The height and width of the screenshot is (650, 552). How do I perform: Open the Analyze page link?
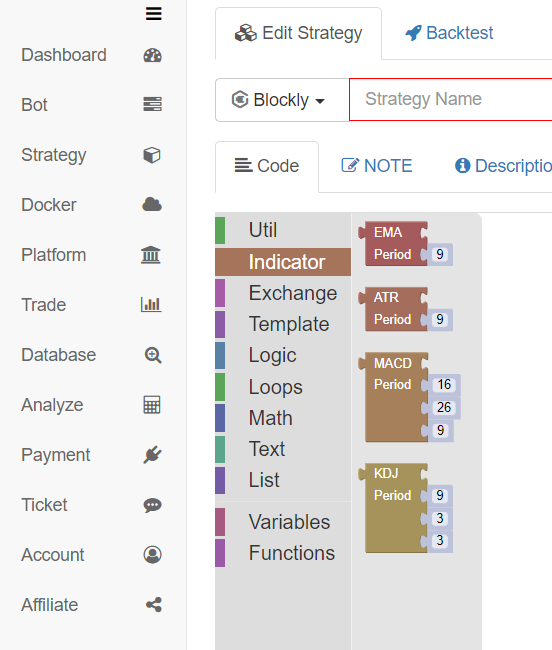click(x=52, y=405)
